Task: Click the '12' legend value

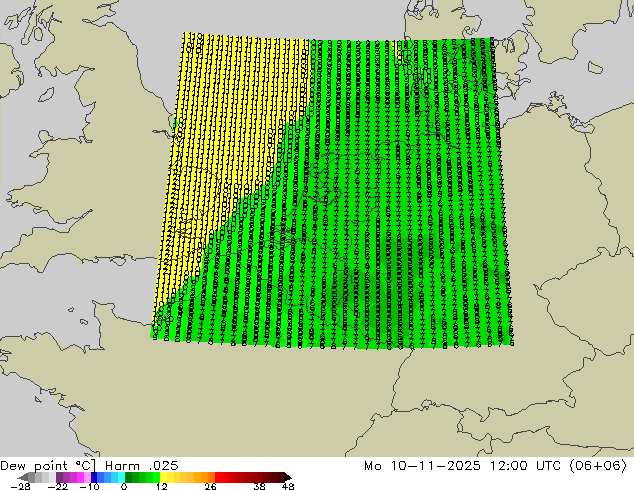Action: coord(162,486)
